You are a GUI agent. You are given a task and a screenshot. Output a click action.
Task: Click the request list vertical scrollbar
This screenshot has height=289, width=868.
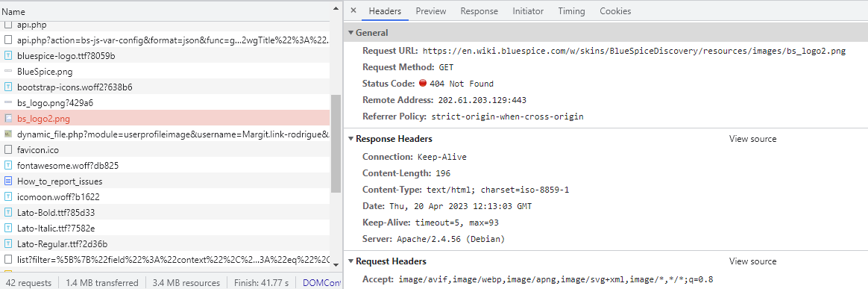click(336, 143)
